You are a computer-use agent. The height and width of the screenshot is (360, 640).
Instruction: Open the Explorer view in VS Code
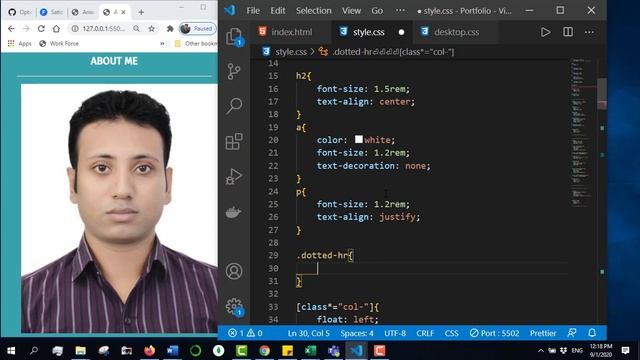point(234,37)
